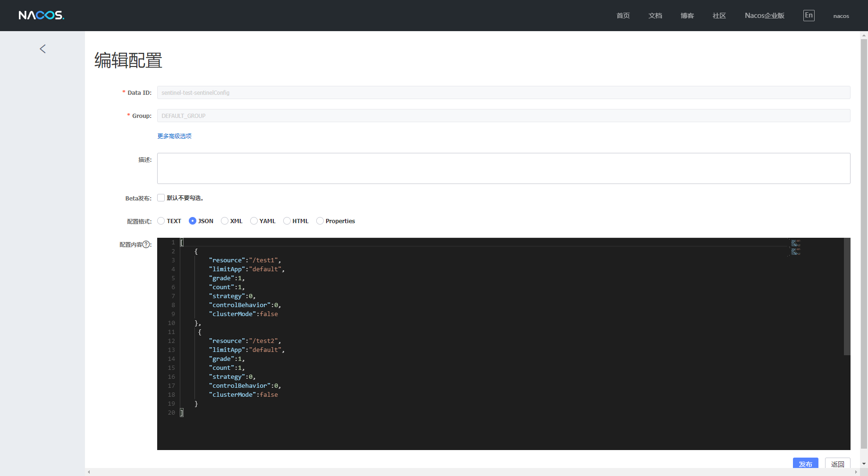Select the YAML format radio button

[254, 221]
